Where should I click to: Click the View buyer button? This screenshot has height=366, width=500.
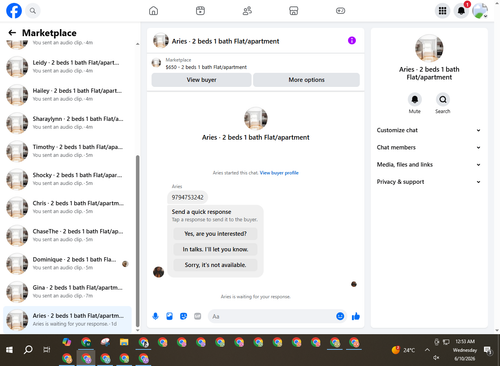[201, 80]
